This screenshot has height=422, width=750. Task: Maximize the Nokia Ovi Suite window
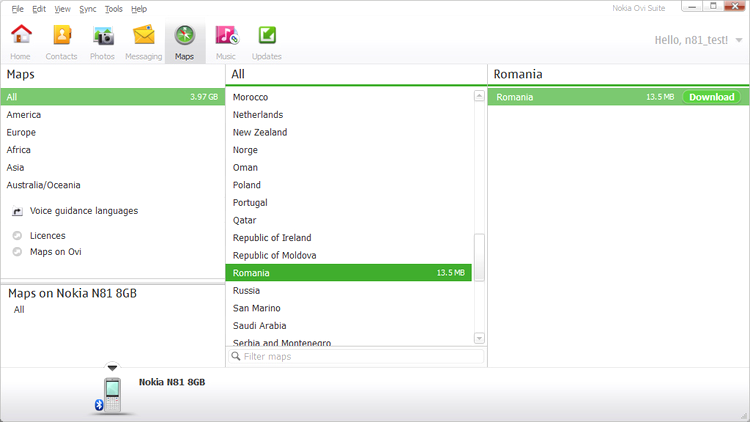click(x=713, y=6)
